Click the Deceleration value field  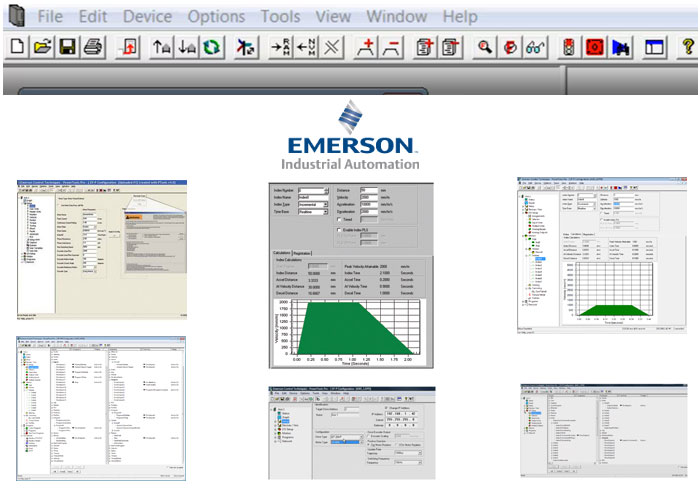tap(369, 212)
